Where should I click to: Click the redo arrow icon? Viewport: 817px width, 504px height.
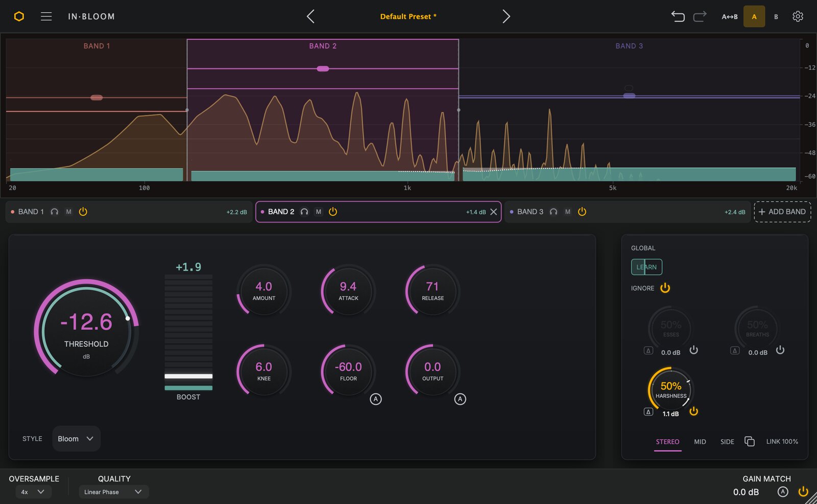tap(700, 16)
